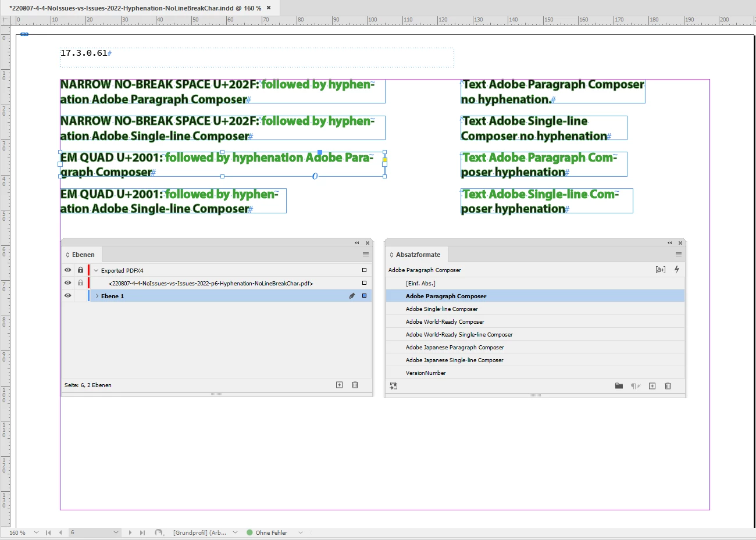Screen dimensions: 756x540
Task: Apply Adobe Japanese Paragraph Composer style
Action: click(x=535, y=347)
